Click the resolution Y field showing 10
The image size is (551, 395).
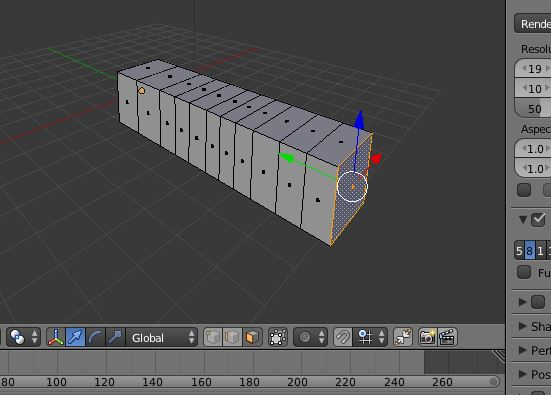(x=533, y=89)
